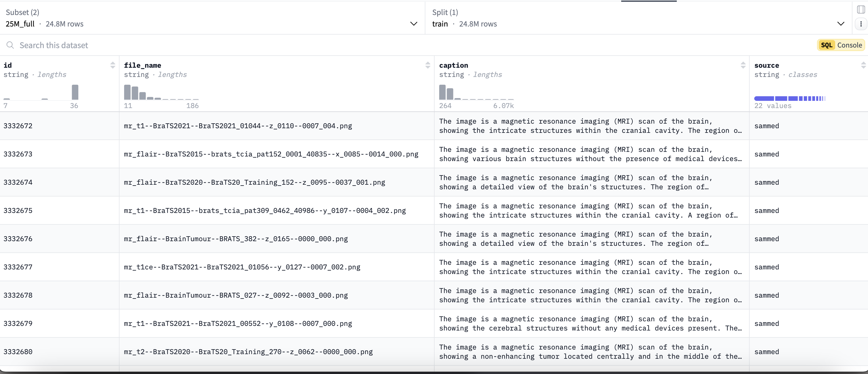Click file name containing BraTS2021_00552
868x374 pixels.
[x=238, y=323]
